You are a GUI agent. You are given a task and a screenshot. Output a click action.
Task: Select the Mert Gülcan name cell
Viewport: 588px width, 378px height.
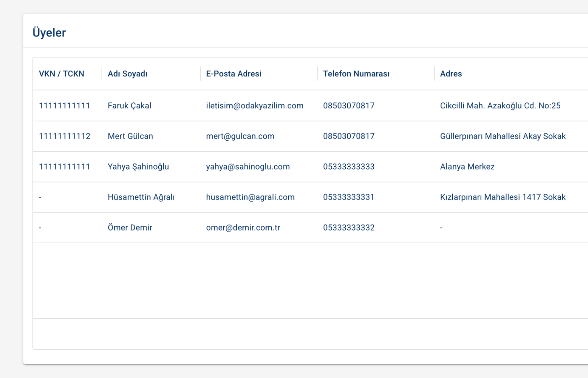point(130,136)
